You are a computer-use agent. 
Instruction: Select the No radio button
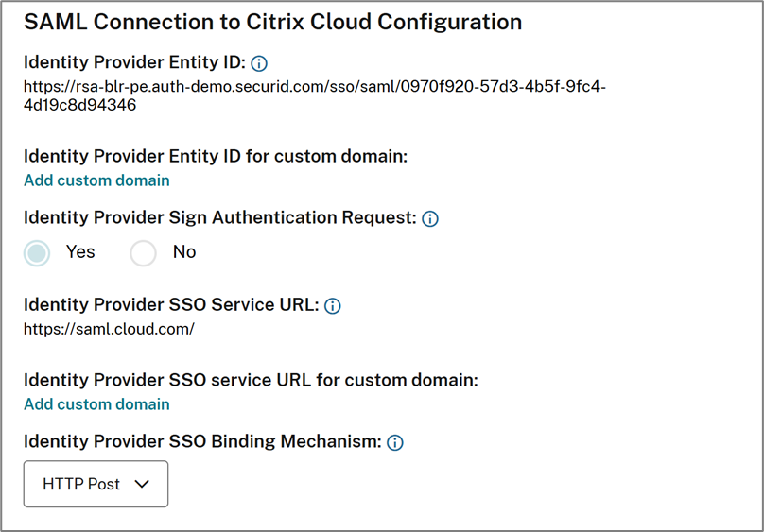[x=143, y=253]
